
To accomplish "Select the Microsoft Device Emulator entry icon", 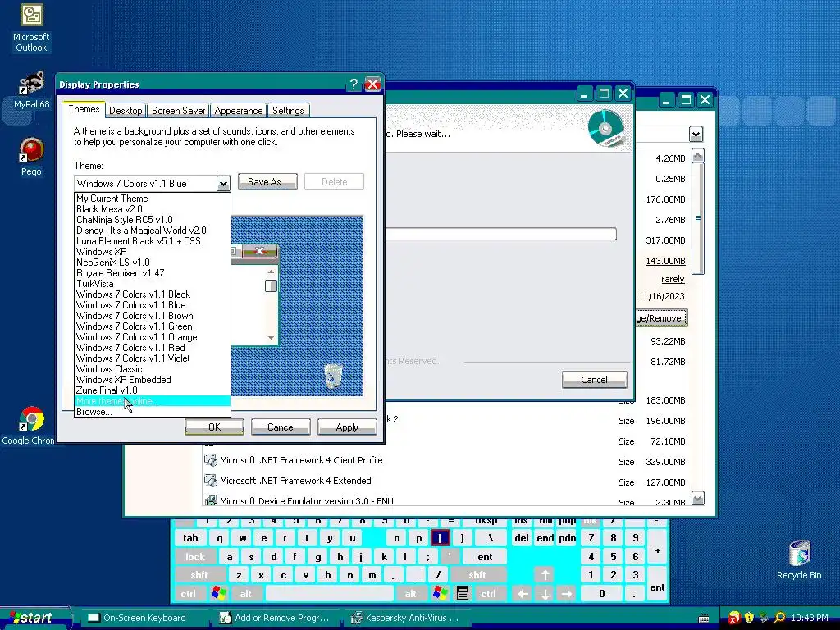I will (211, 500).
